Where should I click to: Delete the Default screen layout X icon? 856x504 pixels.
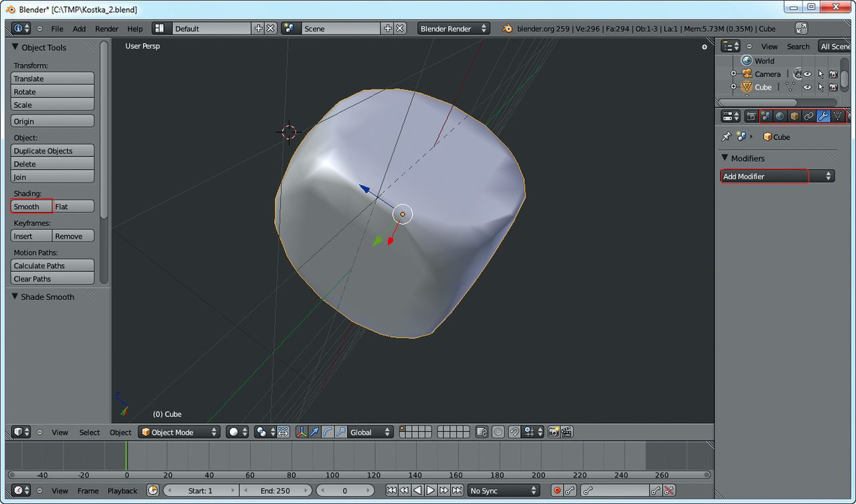[271, 29]
